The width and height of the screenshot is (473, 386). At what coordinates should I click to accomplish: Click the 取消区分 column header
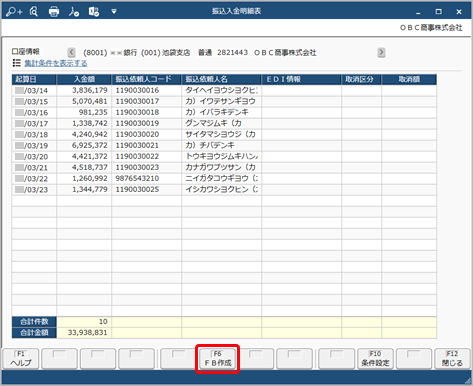click(361, 79)
